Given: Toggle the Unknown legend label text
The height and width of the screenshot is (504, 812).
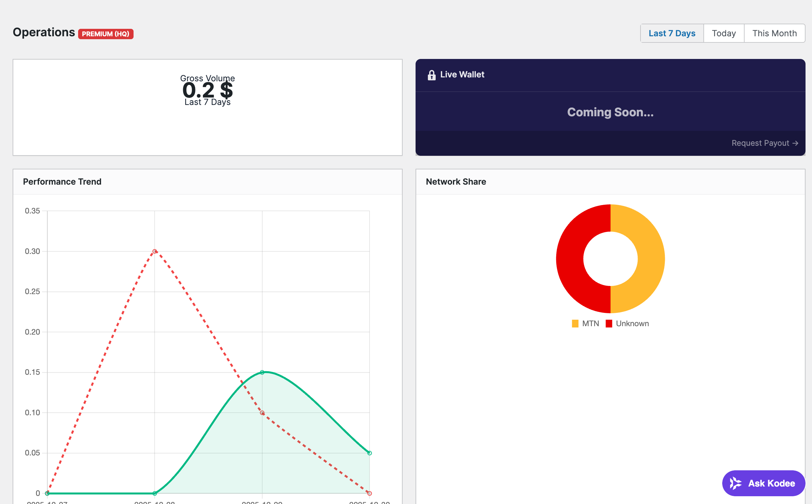Looking at the screenshot, I should click(x=632, y=324).
